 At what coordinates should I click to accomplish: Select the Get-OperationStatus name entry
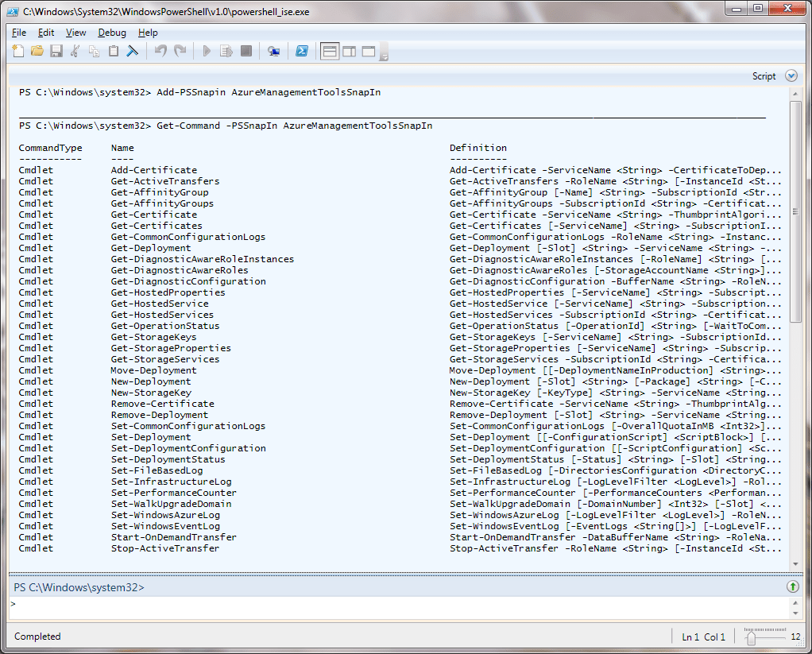[165, 326]
